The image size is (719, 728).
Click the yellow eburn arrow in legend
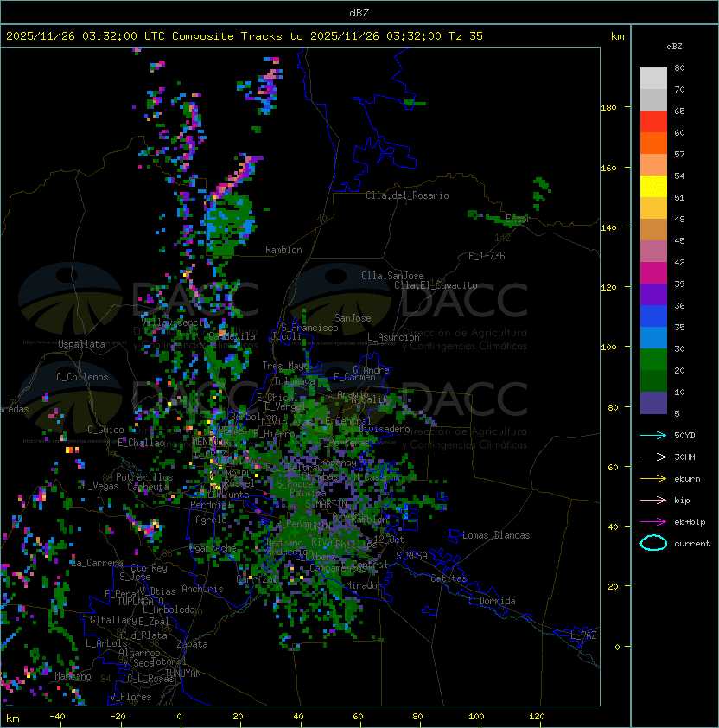[x=653, y=479]
